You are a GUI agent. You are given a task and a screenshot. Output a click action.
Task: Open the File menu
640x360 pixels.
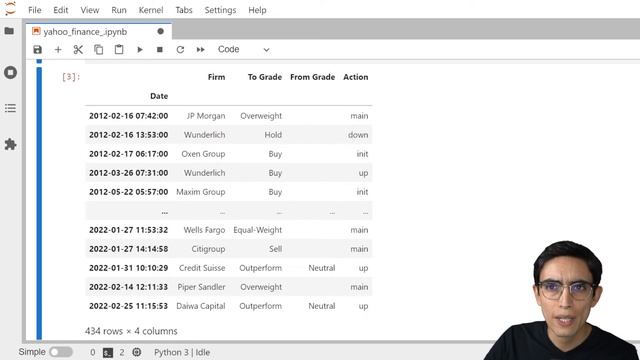tap(35, 10)
